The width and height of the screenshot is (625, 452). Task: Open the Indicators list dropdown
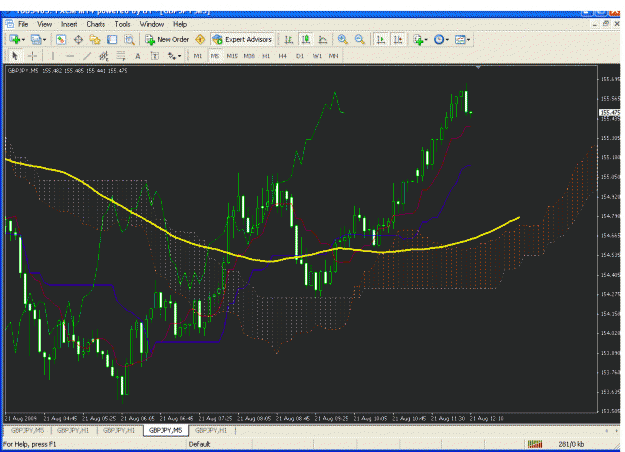tap(421, 39)
